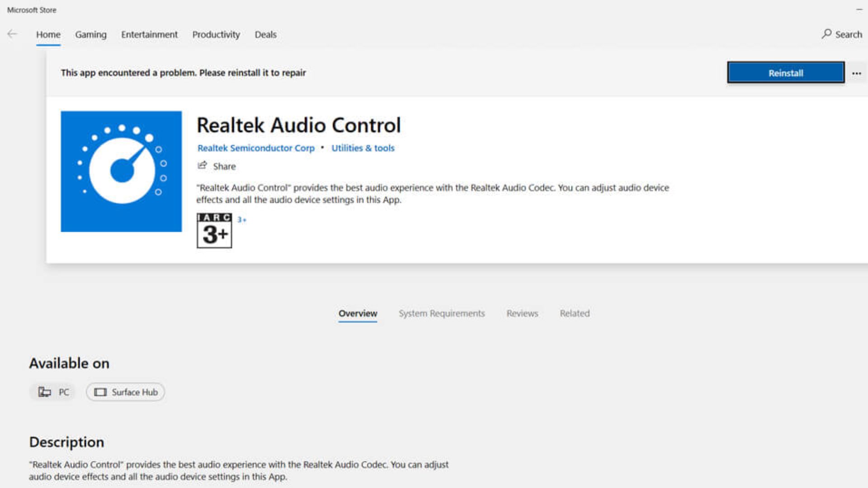Click the Description section paragraph
The width and height of the screenshot is (868, 488).
point(239,470)
